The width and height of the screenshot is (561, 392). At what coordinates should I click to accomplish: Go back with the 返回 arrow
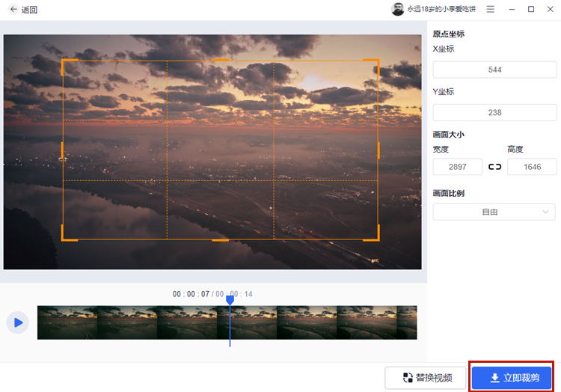click(13, 9)
